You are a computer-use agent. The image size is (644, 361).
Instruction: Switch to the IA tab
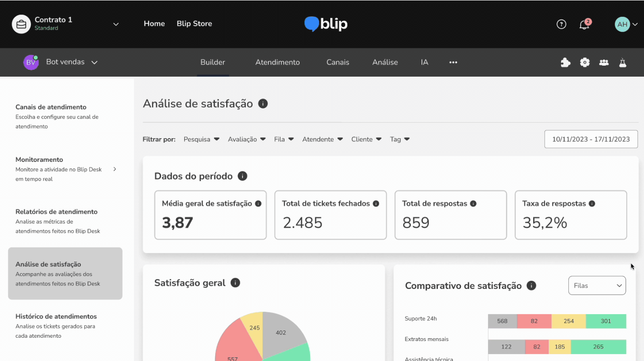425,62
